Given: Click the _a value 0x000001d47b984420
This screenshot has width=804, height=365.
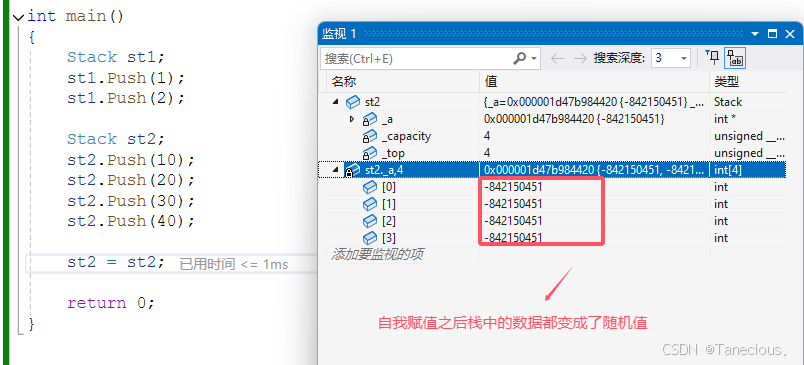Looking at the screenshot, I should [x=574, y=119].
